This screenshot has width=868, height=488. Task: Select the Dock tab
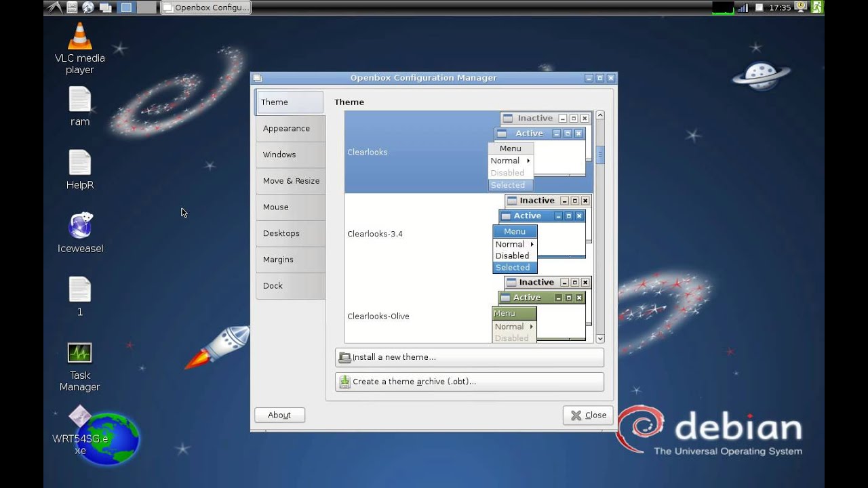click(290, 285)
